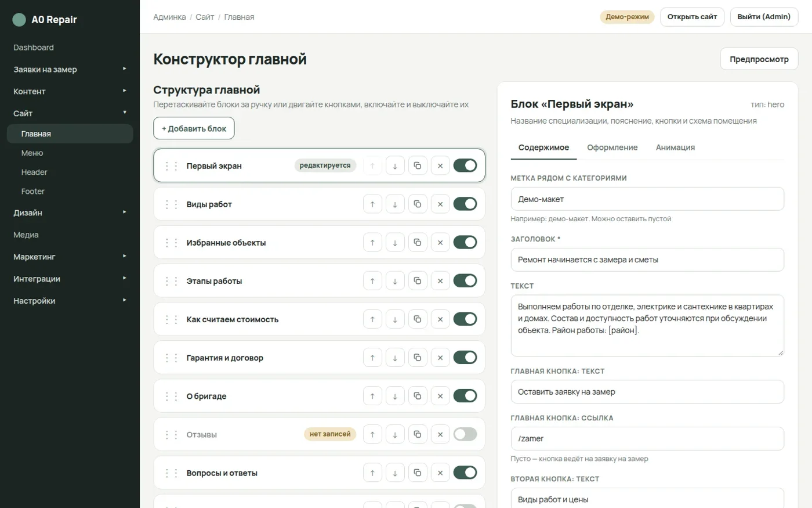
Task: Expand the Настройки sidebar section
Action: 70,301
